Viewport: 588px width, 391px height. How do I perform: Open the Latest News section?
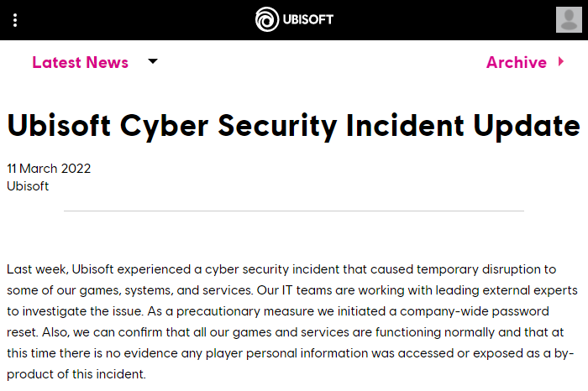(80, 62)
